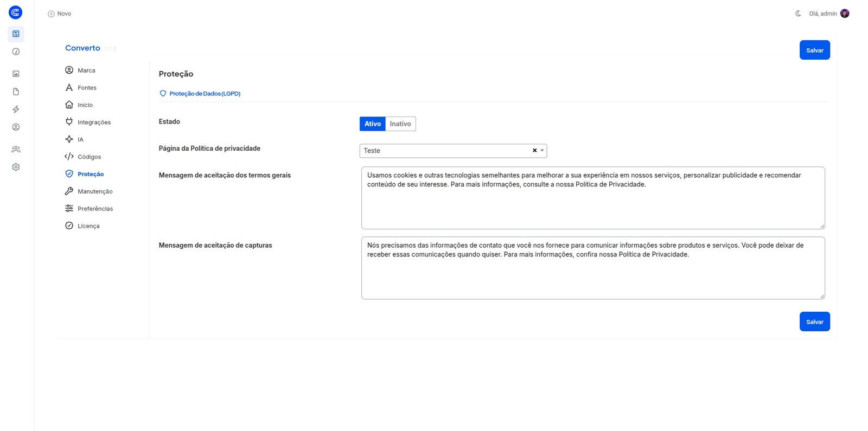Open the Fontes settings section
Screen dimensions: 868x431
81,88
